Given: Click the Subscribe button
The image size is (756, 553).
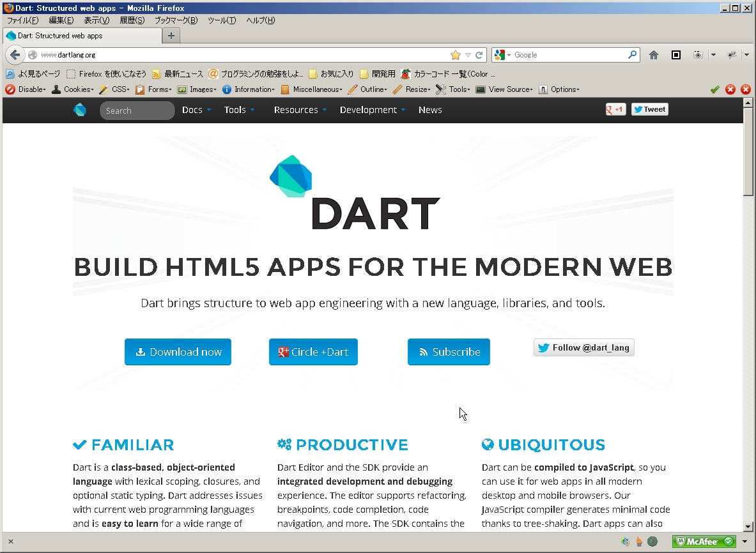Looking at the screenshot, I should [449, 352].
